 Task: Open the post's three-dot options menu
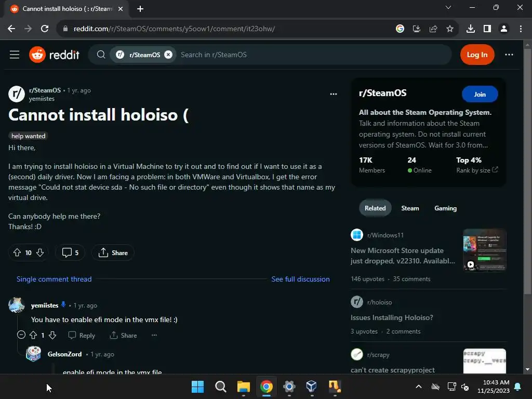click(x=334, y=94)
